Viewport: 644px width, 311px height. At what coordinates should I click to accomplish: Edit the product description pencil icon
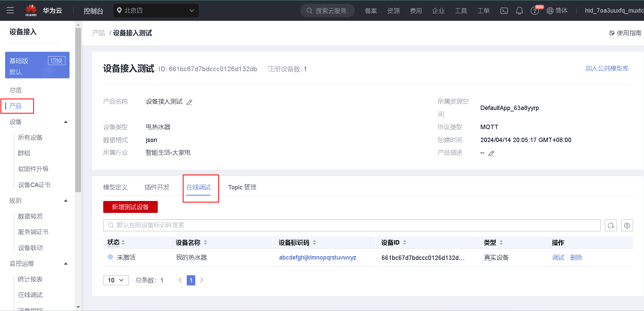tap(491, 153)
